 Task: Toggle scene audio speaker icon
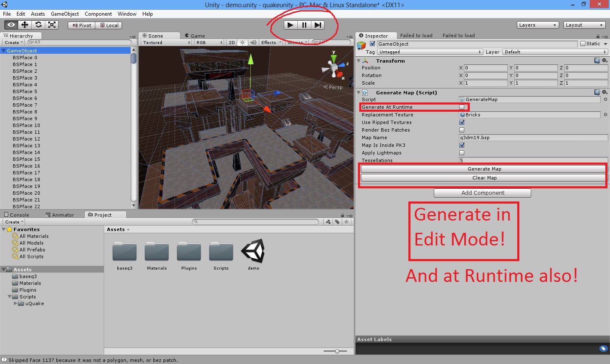pyautogui.click(x=253, y=42)
